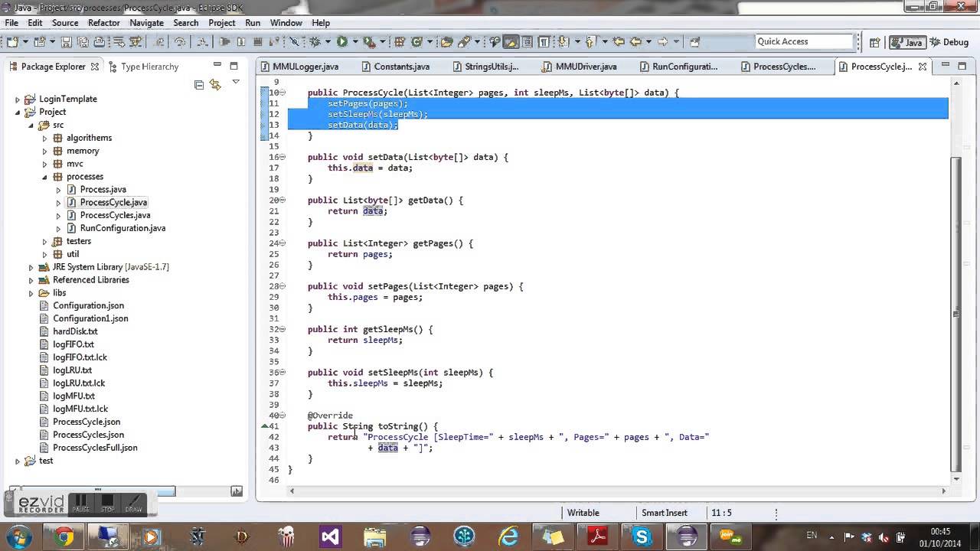Click the Next Annotation icon
Screen dimensions: 980x551
coord(563,42)
